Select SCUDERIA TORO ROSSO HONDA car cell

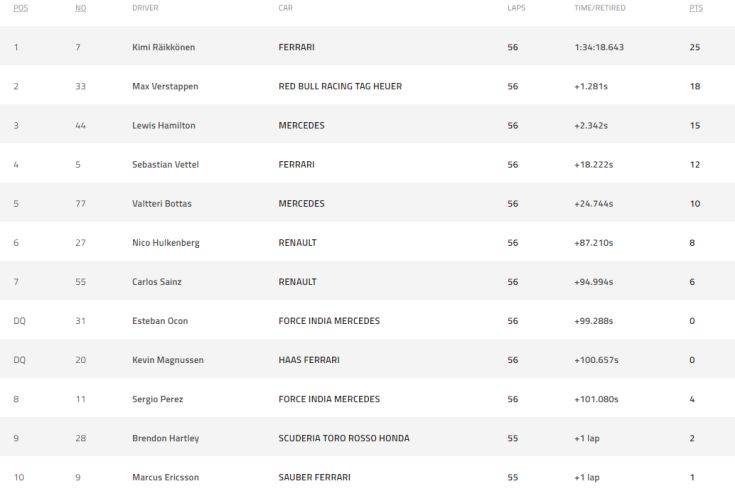[344, 438]
